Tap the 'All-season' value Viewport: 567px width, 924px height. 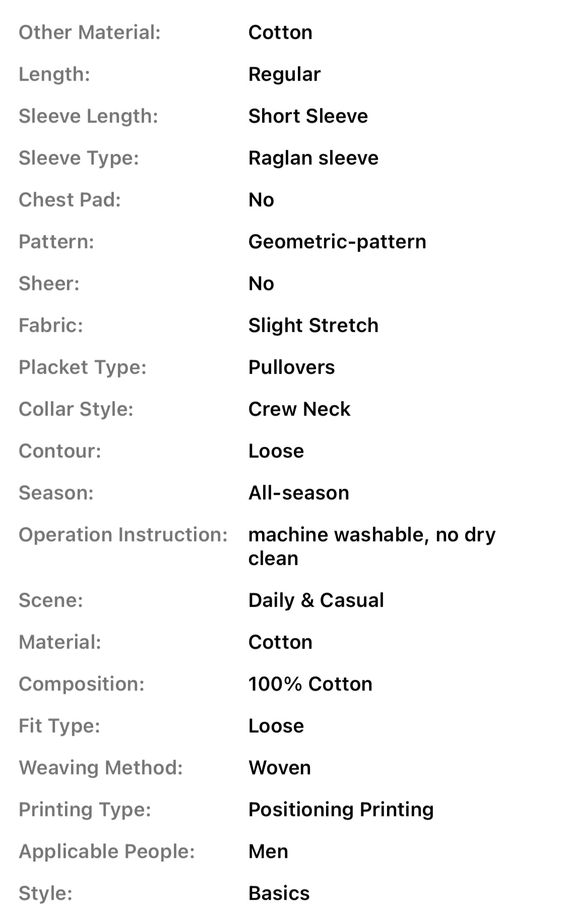pos(298,493)
